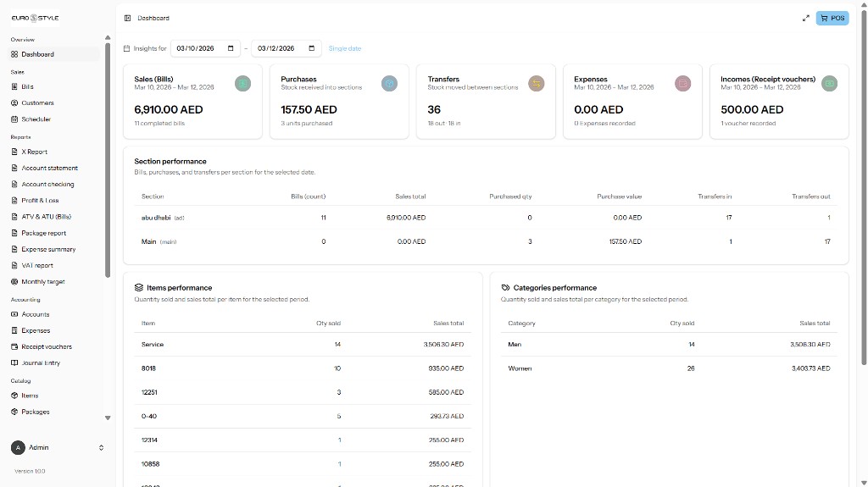The height and width of the screenshot is (487, 868).
Task: Click the Monthly target icon
Action: coord(14,282)
